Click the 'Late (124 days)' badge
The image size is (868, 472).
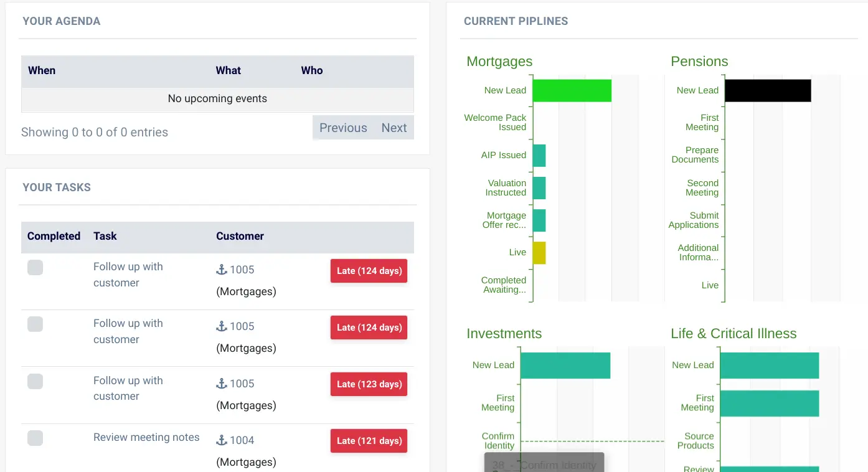(369, 270)
